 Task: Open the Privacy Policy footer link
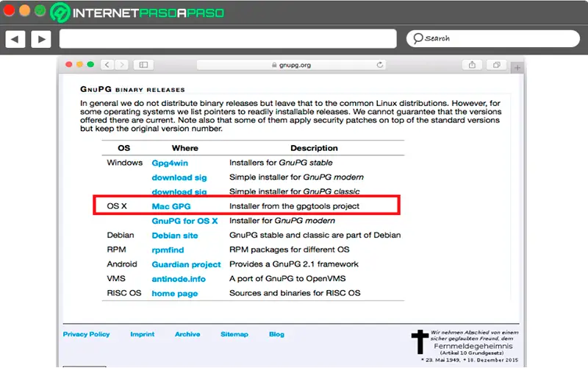[x=86, y=334]
